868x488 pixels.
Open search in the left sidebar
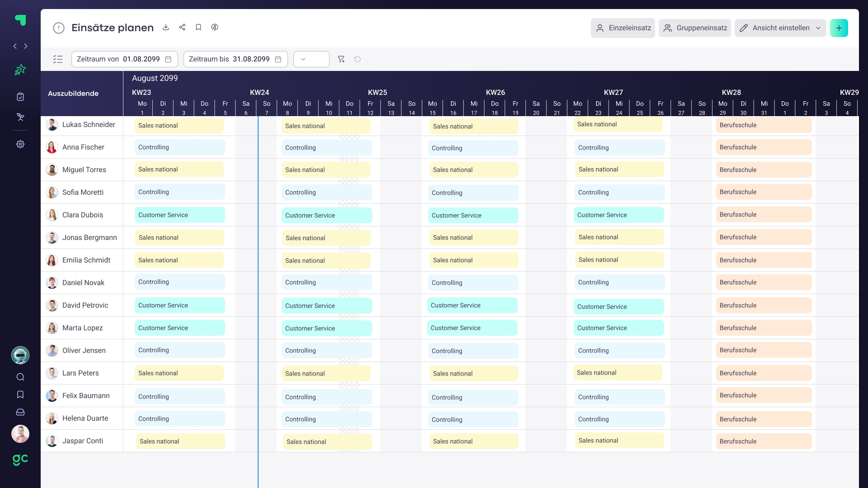[x=20, y=377]
